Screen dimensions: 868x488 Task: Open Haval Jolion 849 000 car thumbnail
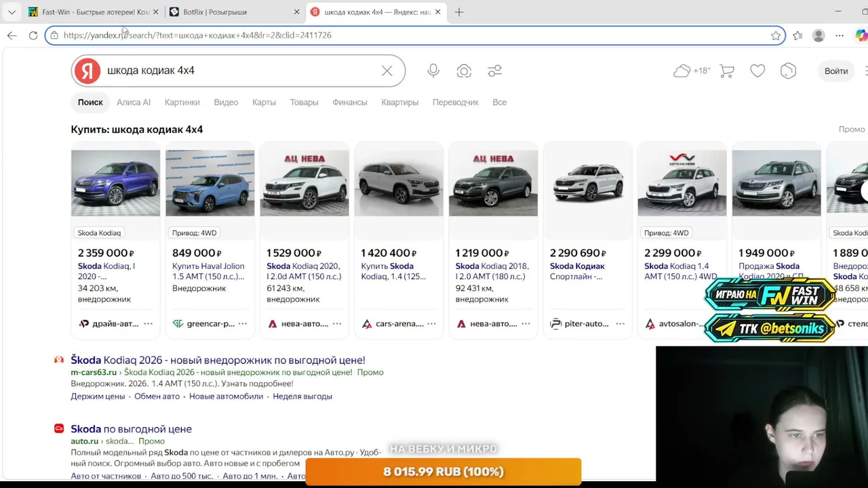click(210, 183)
